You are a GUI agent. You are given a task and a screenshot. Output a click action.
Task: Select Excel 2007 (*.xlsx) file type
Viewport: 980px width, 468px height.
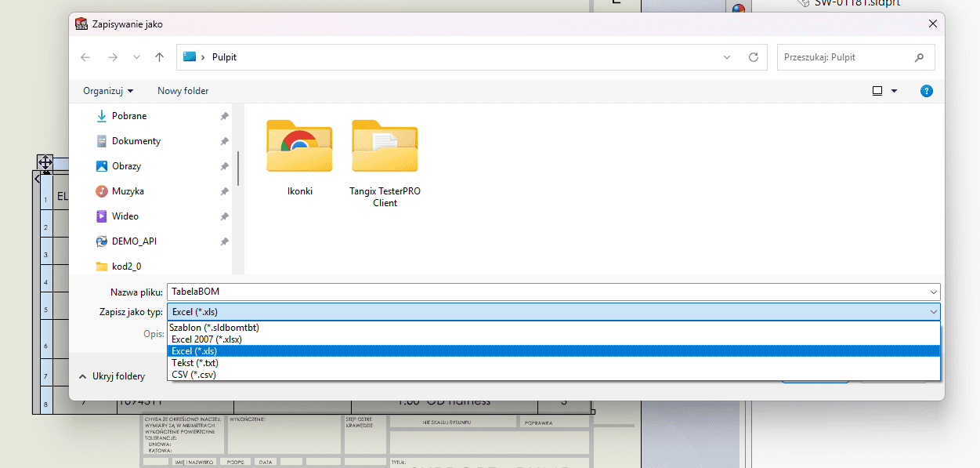click(207, 339)
